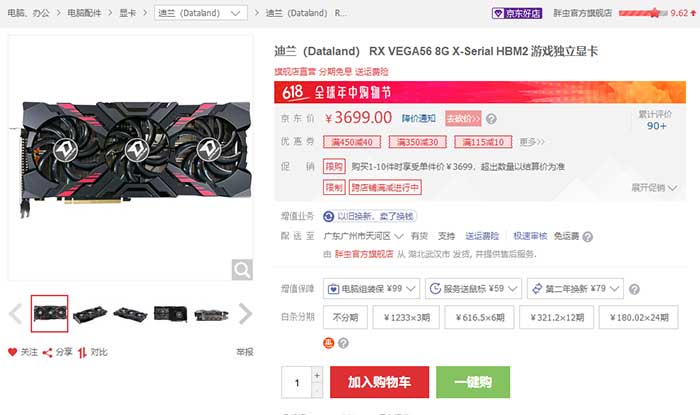Select the 不分期 no-installment option
The height and width of the screenshot is (415, 700).
[x=346, y=317]
